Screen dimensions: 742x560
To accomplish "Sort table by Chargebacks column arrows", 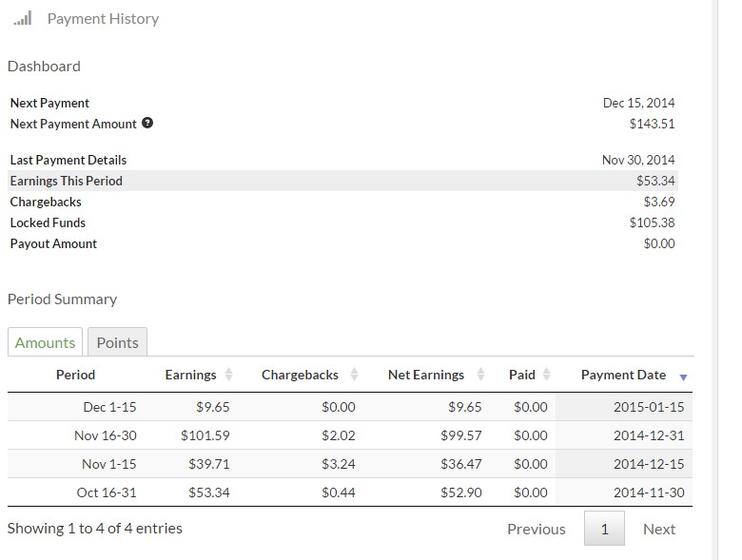I will click(354, 375).
